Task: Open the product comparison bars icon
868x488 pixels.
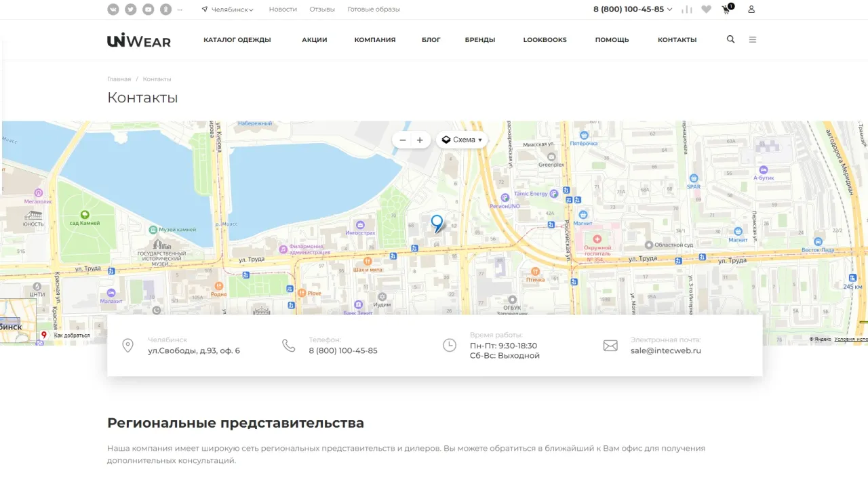Action: point(687,9)
